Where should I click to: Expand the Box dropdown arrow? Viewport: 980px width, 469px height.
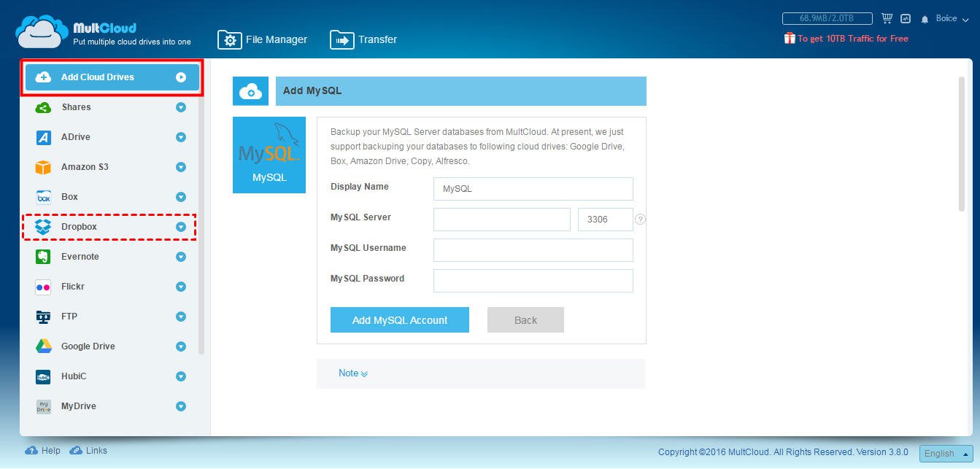(x=181, y=197)
